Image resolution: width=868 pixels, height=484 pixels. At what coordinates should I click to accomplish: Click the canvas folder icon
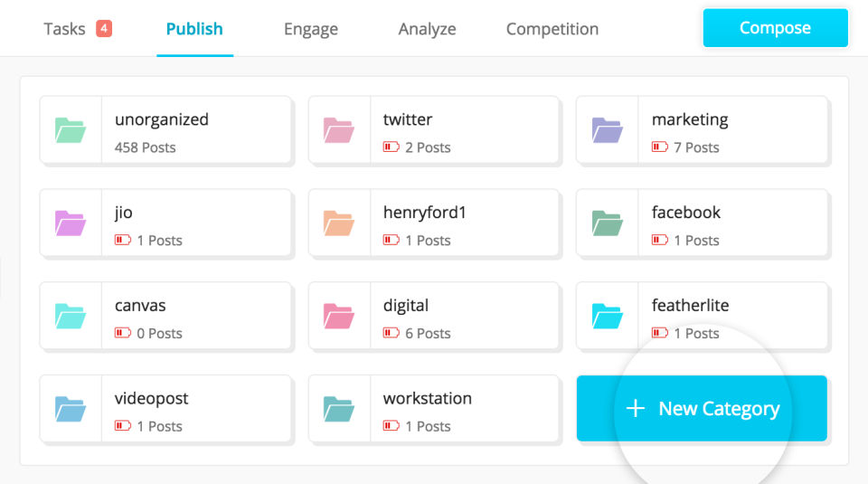tap(71, 317)
